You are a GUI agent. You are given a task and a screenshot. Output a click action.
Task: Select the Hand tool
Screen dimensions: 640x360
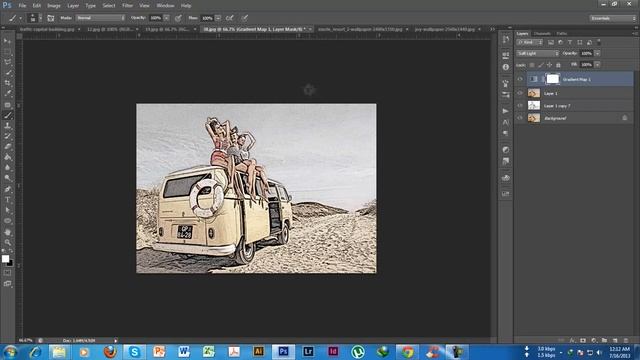click(7, 232)
